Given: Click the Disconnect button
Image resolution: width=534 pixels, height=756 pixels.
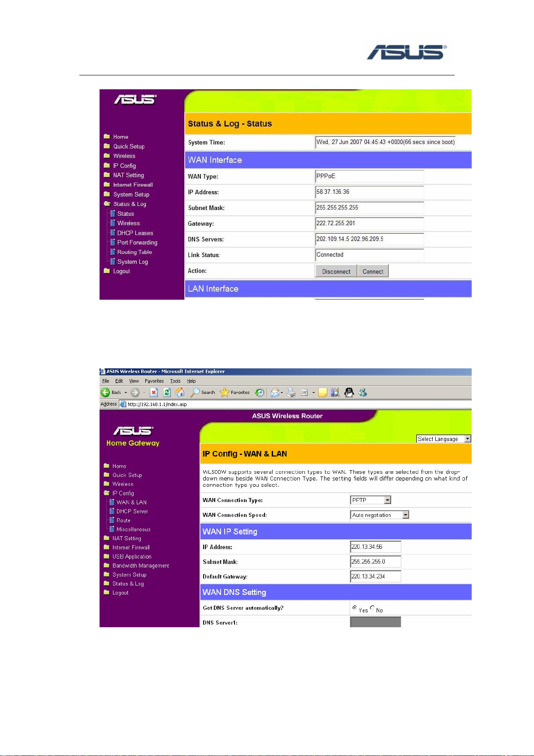Looking at the screenshot, I should (x=336, y=271).
